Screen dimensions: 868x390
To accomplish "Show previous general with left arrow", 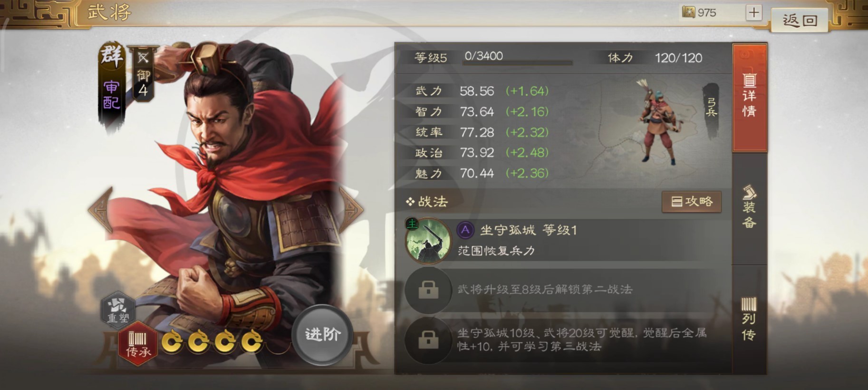I will (101, 209).
